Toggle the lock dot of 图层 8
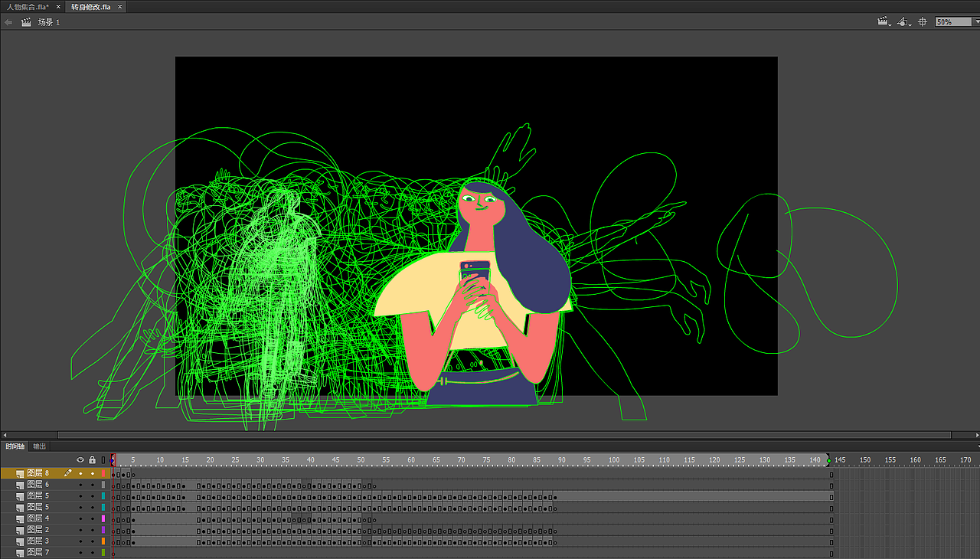 coord(92,473)
